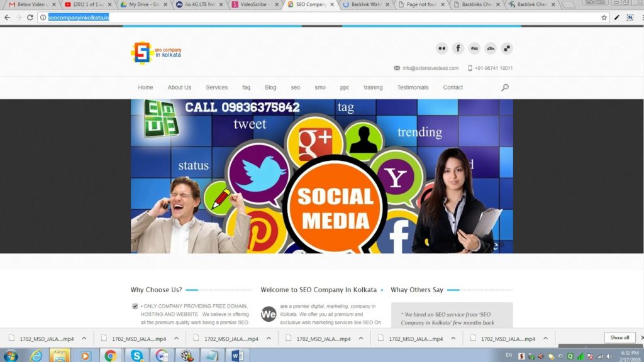The image size is (644, 362).
Task: Open the Facebook social icon in header
Action: (458, 48)
